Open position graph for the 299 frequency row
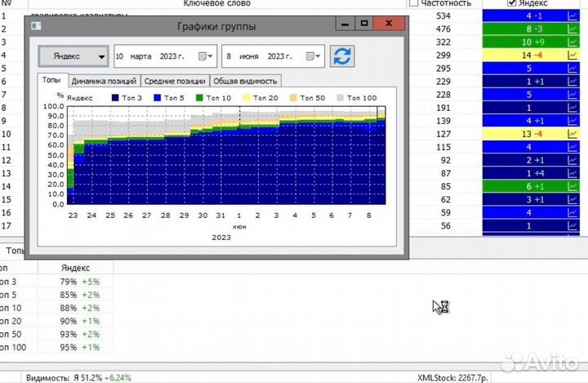This screenshot has height=383, width=588. pyautogui.click(x=572, y=55)
